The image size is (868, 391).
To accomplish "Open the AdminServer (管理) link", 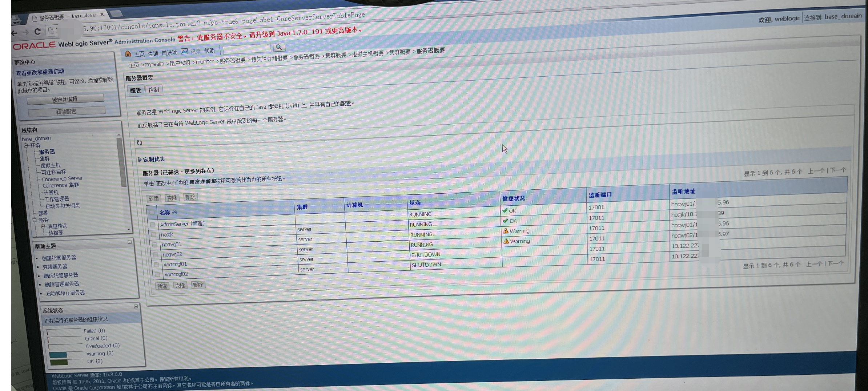I will (182, 223).
